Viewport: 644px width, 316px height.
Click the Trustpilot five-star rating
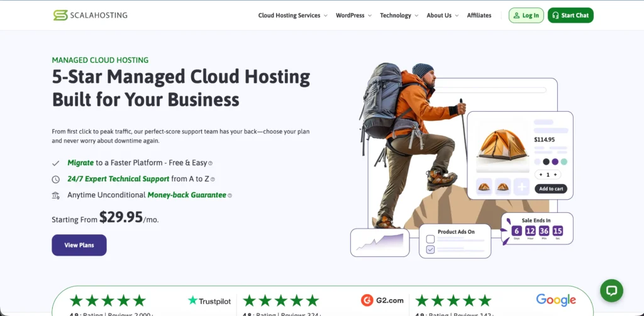(108, 300)
